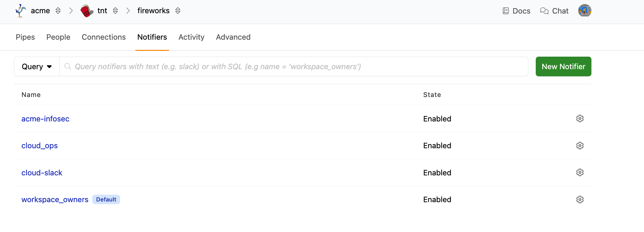644x232 pixels.
Task: Open settings gear for cloud_ops notifier
Action: coord(580,146)
